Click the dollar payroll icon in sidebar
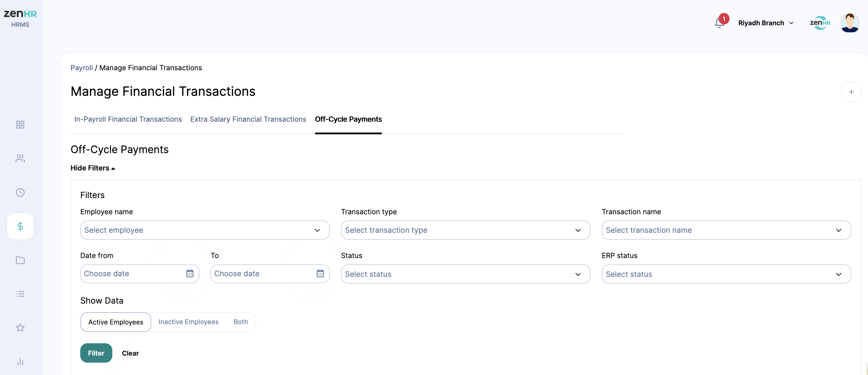 [20, 226]
